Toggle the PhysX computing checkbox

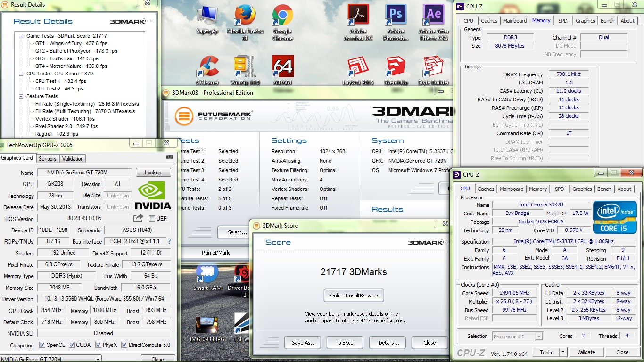pos(98,345)
